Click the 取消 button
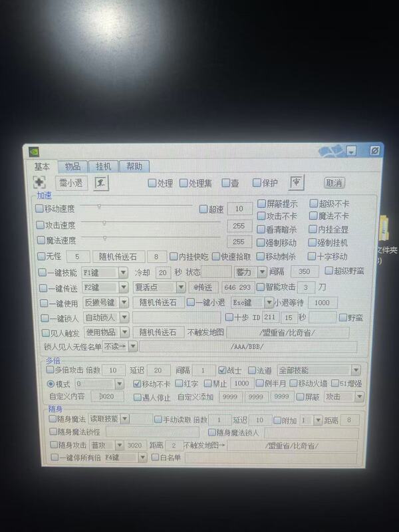399x532 pixels. click(x=334, y=183)
